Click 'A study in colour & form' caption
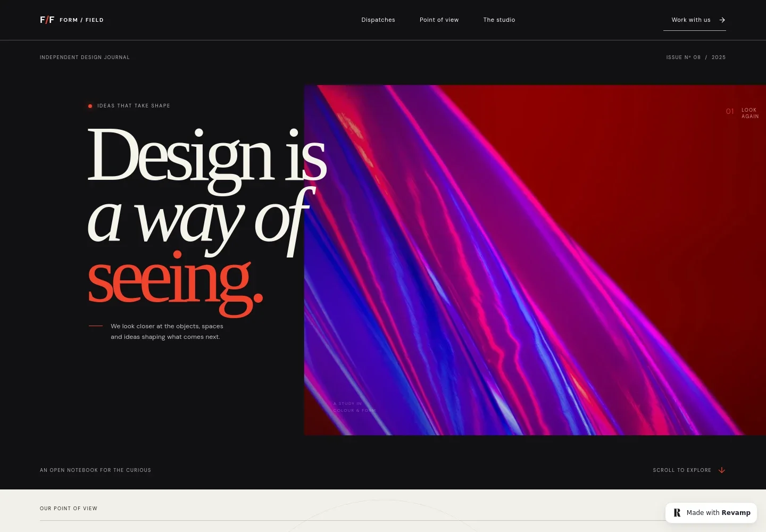Viewport: 766px width, 532px height. coord(354,407)
